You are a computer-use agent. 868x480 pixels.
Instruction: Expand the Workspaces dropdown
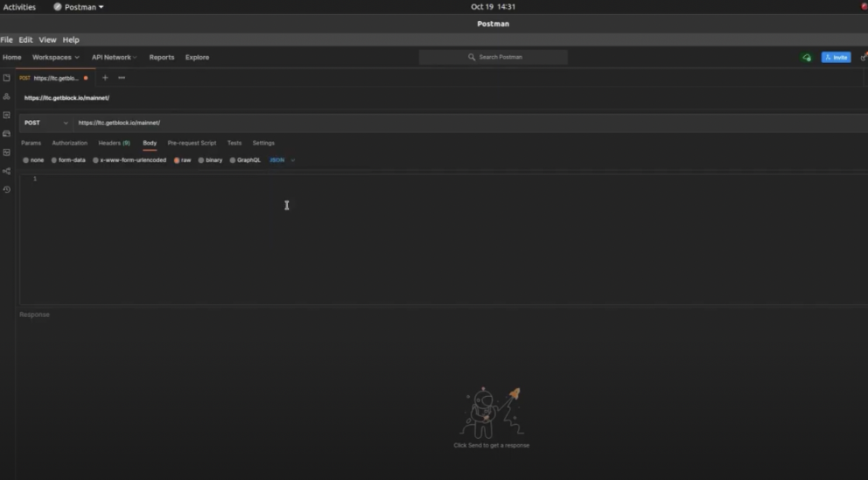tap(55, 57)
